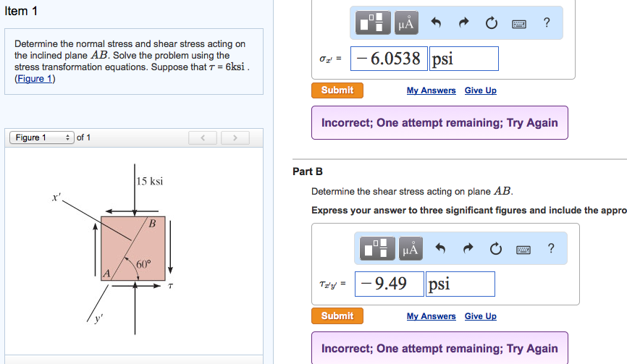Screen dimensions: 627x364
Task: Show keyboard shortcuts for Part A
Action: click(x=519, y=24)
